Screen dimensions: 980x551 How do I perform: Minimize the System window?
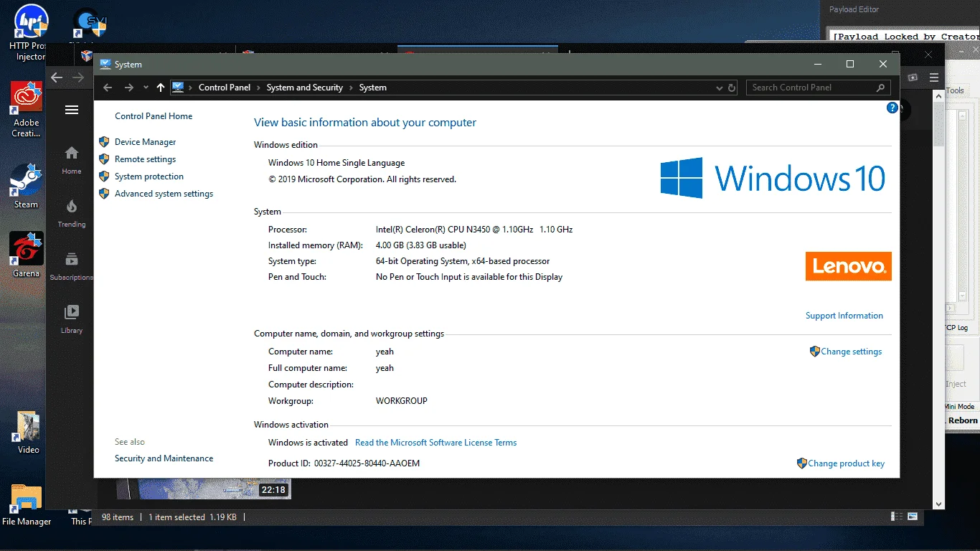click(817, 65)
